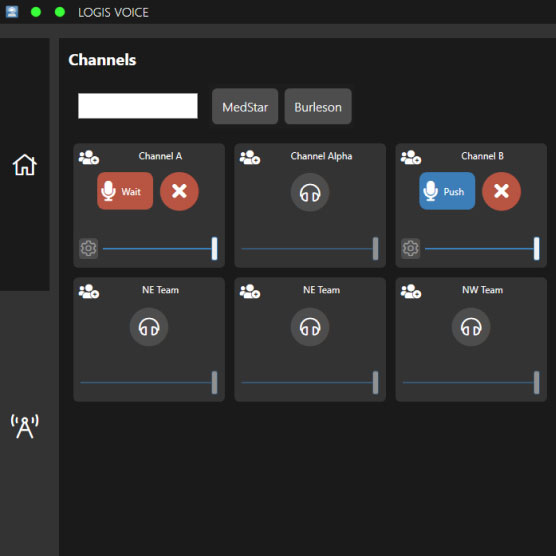
Task: Open the radio tower icon in sidebar
Action: click(24, 426)
